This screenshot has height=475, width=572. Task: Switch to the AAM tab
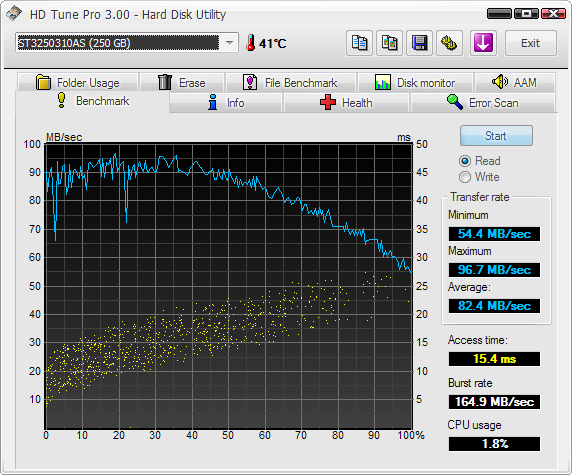(x=515, y=82)
